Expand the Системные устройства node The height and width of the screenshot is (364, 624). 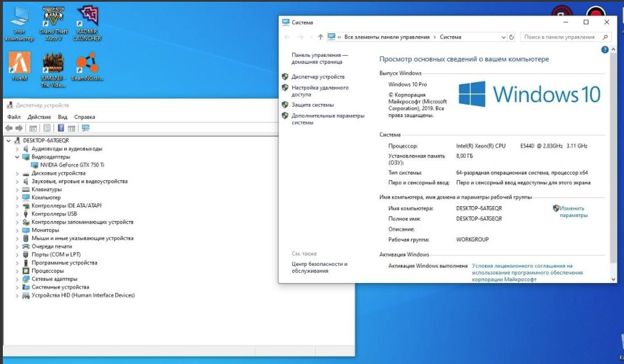[x=17, y=287]
